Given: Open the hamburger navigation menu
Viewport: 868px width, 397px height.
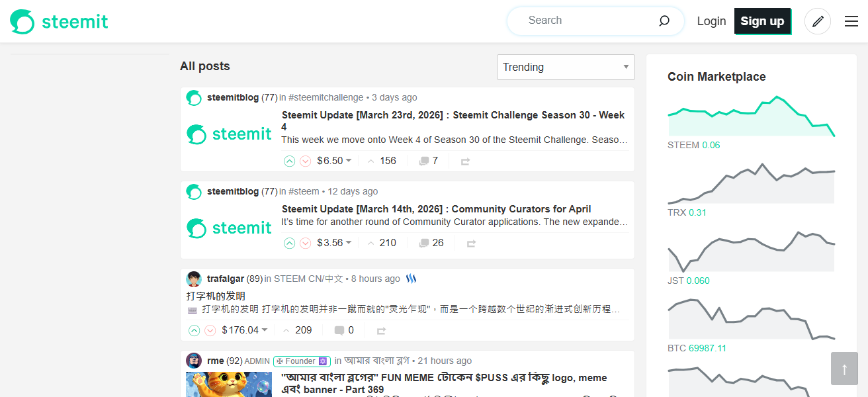Looking at the screenshot, I should coord(851,21).
